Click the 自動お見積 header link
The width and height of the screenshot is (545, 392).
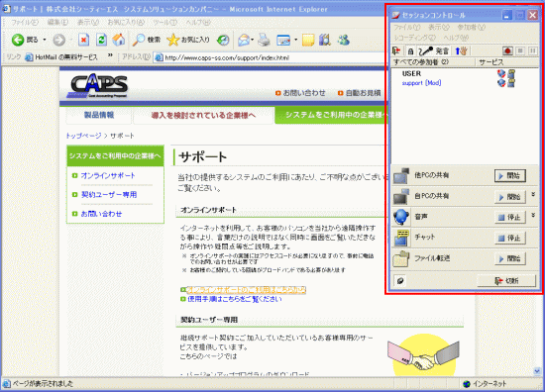click(x=363, y=93)
